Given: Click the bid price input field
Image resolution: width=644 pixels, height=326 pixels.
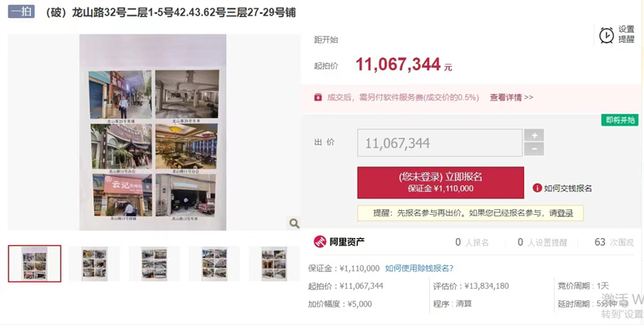Looking at the screenshot, I should pyautogui.click(x=439, y=142).
